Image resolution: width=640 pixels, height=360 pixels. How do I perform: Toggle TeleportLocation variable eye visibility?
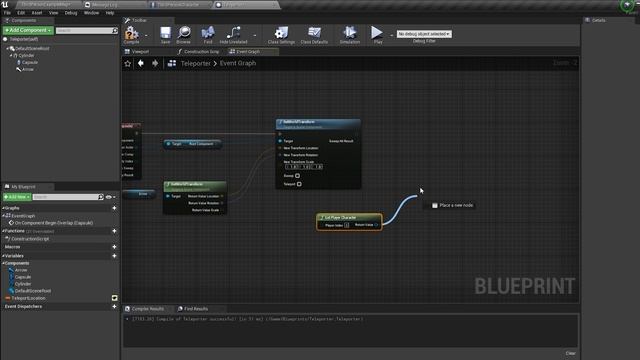coord(115,298)
